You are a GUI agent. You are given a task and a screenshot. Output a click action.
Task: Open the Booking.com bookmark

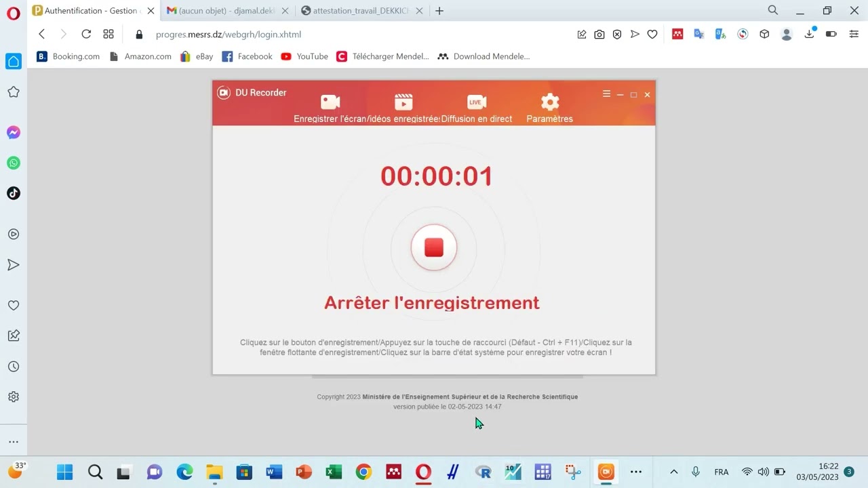click(x=68, y=56)
